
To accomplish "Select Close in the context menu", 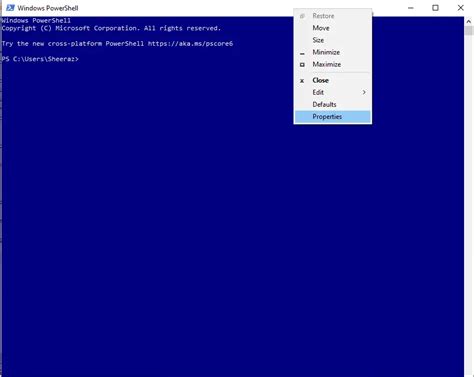I will pyautogui.click(x=333, y=80).
